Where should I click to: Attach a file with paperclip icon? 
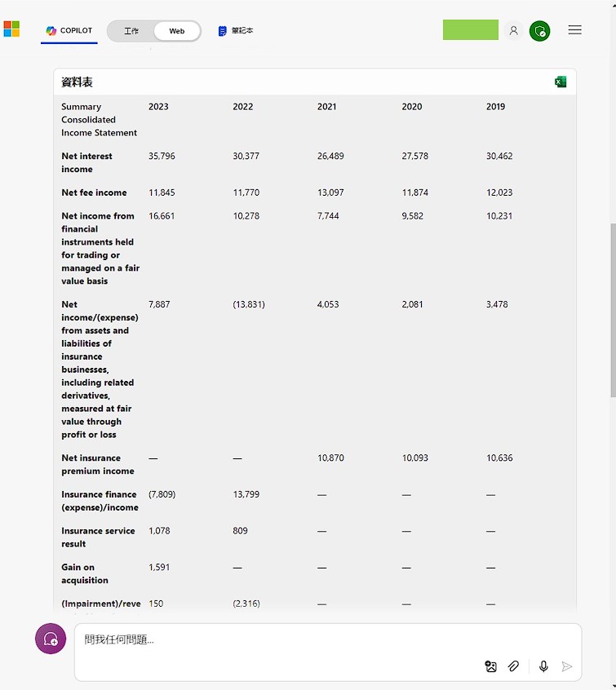pyautogui.click(x=514, y=666)
